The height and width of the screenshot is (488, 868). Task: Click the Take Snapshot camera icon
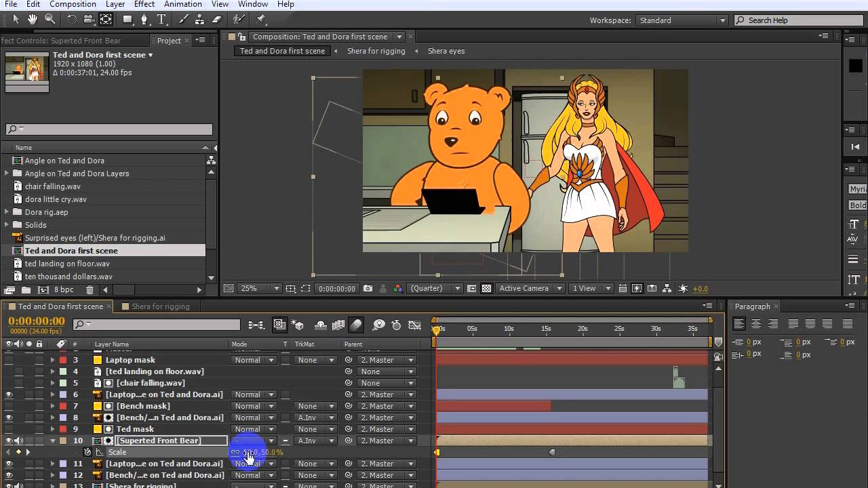[x=368, y=288]
